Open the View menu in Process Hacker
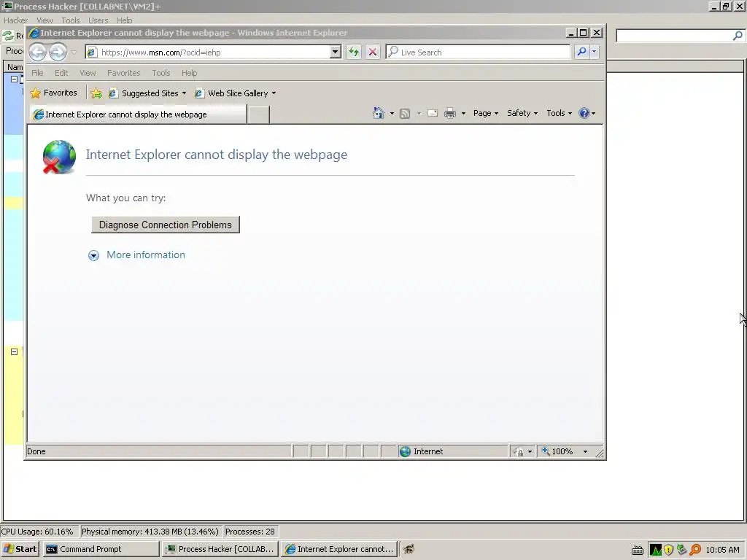747x560 pixels. pyautogui.click(x=44, y=20)
